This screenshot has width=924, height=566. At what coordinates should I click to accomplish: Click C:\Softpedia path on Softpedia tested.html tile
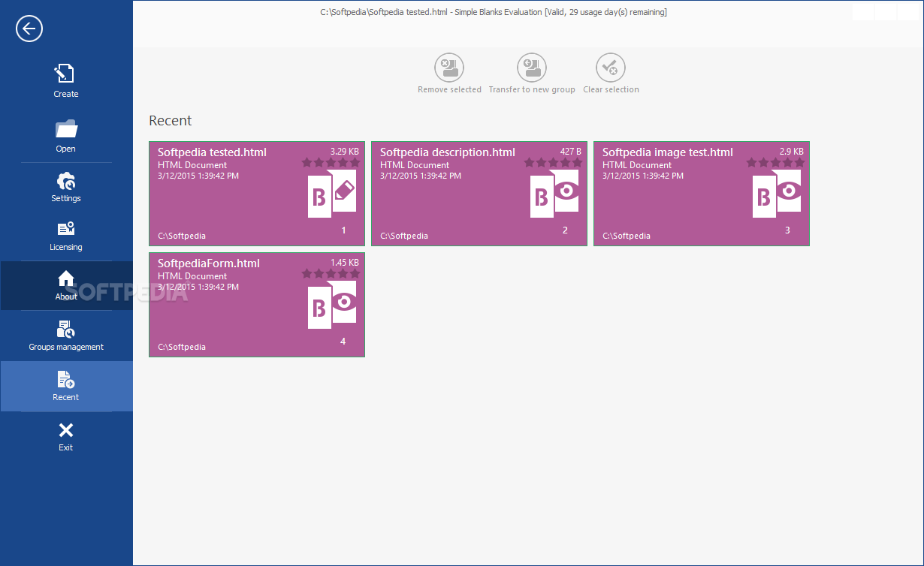click(182, 236)
